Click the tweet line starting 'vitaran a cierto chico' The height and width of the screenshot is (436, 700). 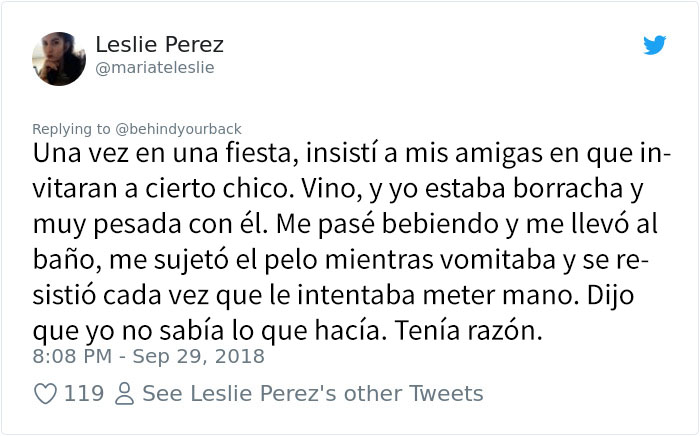(x=338, y=189)
